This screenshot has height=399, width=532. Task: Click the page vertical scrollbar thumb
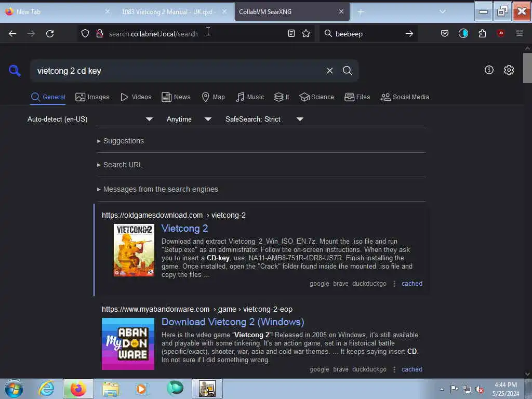tap(527, 68)
